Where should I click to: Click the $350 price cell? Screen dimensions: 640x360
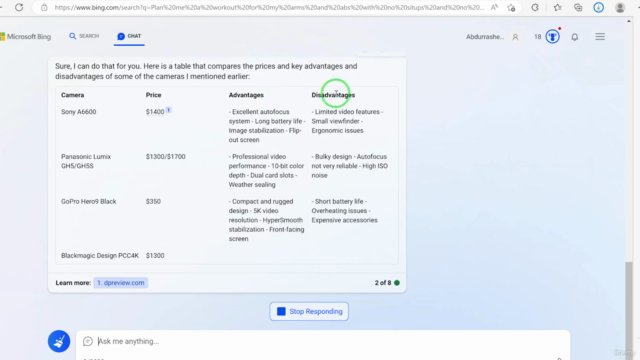(153, 202)
